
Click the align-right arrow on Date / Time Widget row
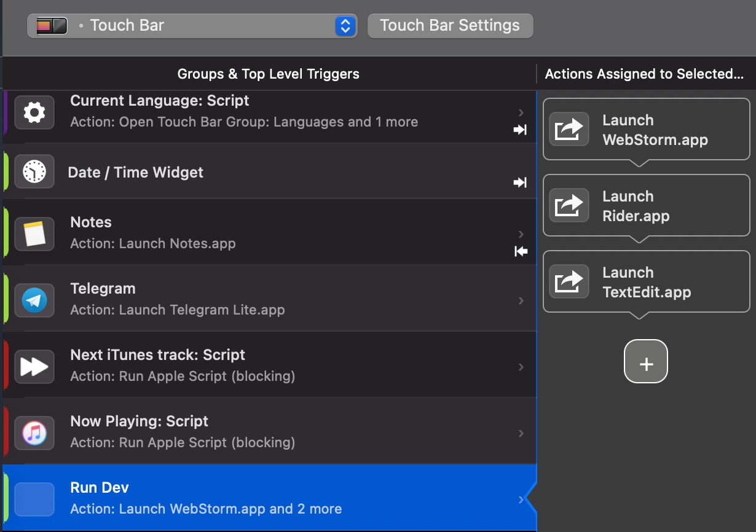click(521, 182)
